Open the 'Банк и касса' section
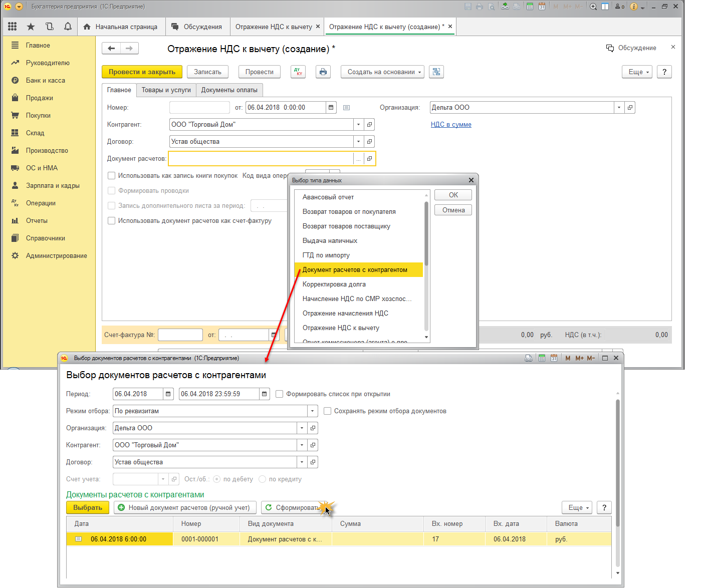The image size is (702, 588). click(x=45, y=80)
